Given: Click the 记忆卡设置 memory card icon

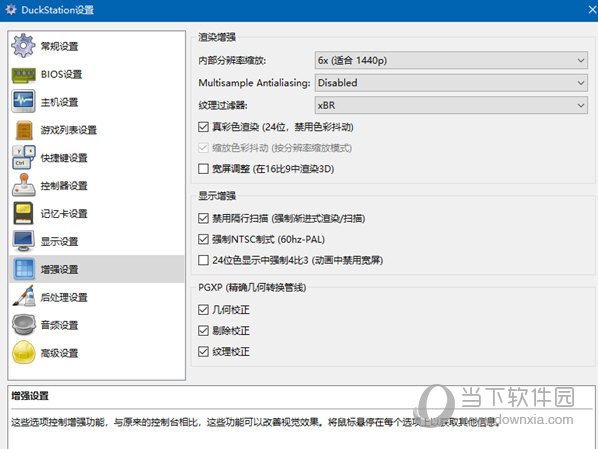Looking at the screenshot, I should [x=23, y=213].
